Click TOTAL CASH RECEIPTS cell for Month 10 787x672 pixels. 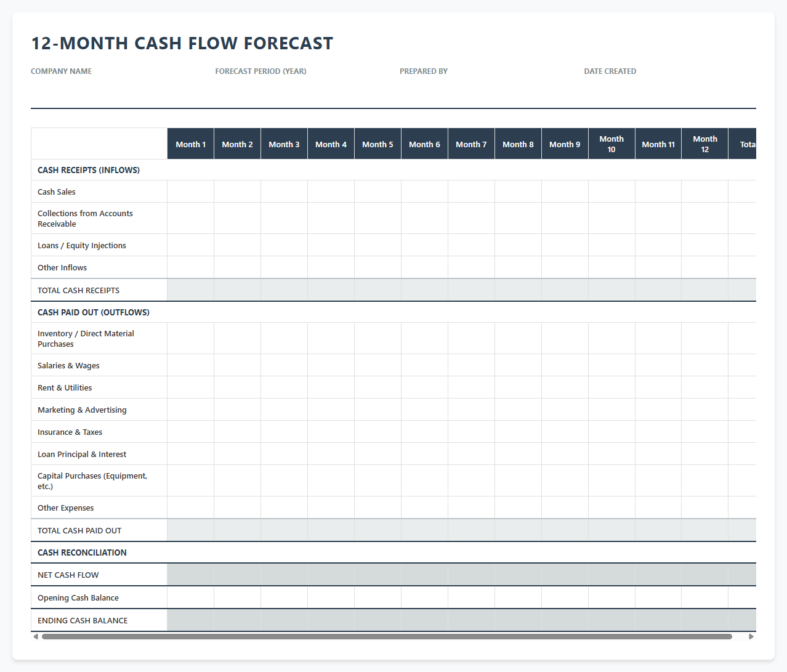tap(611, 290)
